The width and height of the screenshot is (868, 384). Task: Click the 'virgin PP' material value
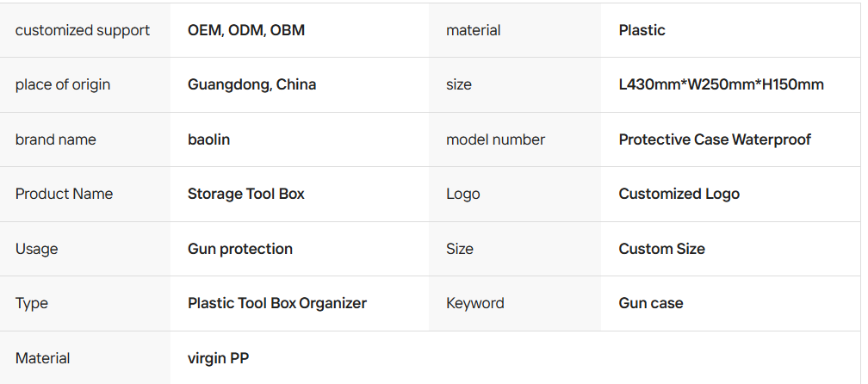(218, 358)
